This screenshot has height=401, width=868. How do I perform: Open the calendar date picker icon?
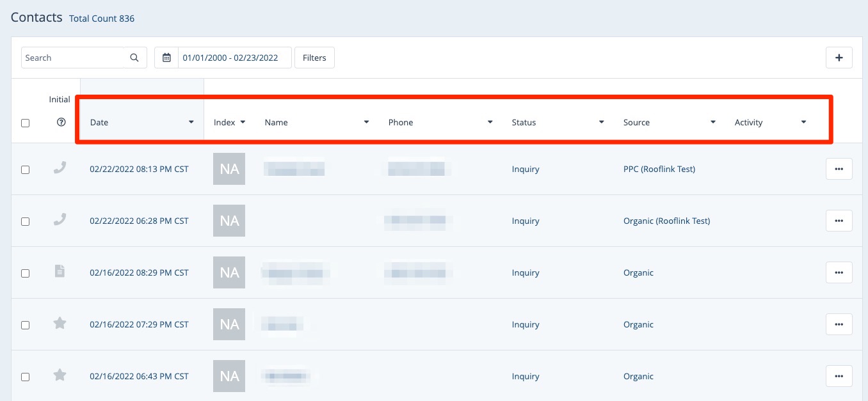(x=166, y=58)
